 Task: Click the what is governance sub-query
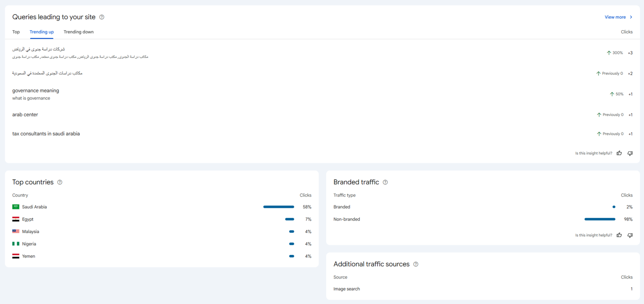(31, 98)
